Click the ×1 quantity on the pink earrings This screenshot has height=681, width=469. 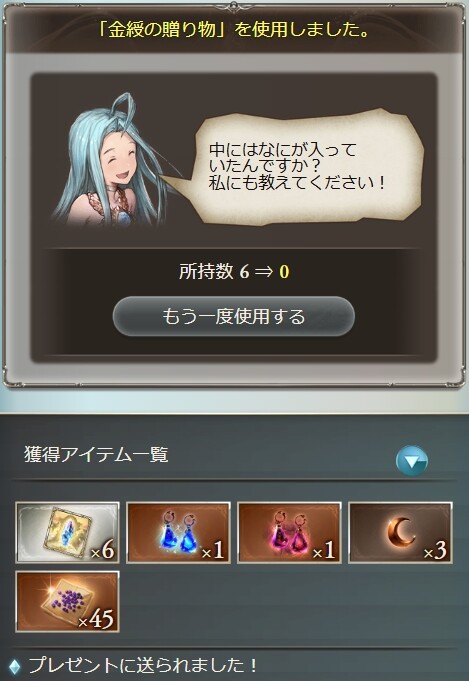click(324, 551)
